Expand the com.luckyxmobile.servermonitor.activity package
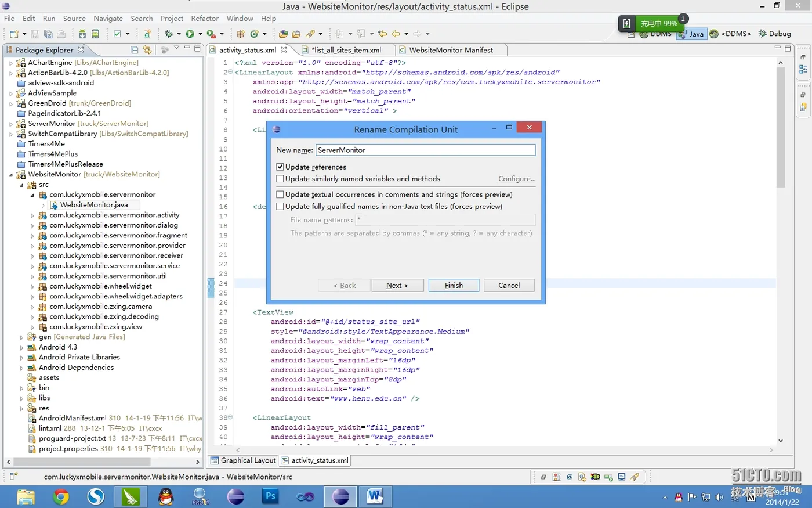Viewport: 812px width, 508px height. [x=32, y=215]
